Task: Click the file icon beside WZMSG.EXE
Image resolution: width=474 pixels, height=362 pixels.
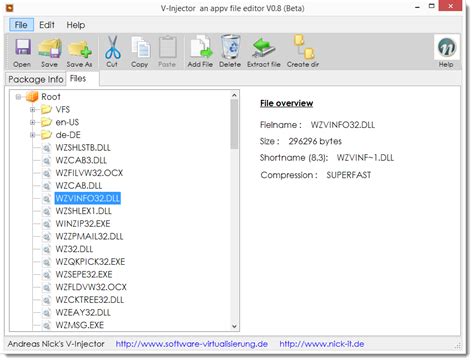Action: tap(47, 325)
